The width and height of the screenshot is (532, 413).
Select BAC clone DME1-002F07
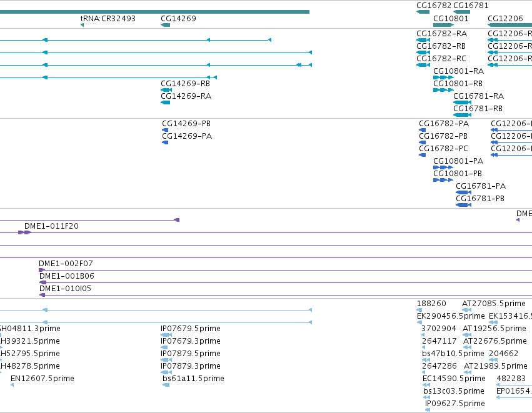[66, 264]
